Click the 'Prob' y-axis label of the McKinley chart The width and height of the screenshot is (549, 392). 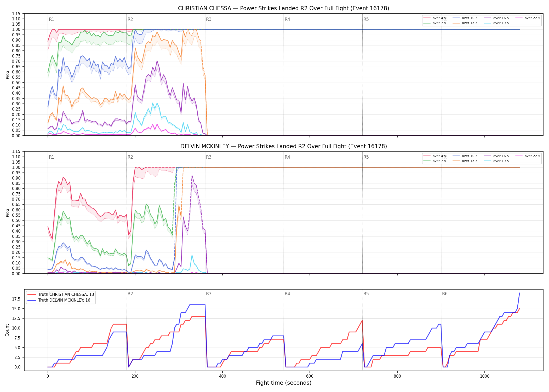click(x=7, y=213)
